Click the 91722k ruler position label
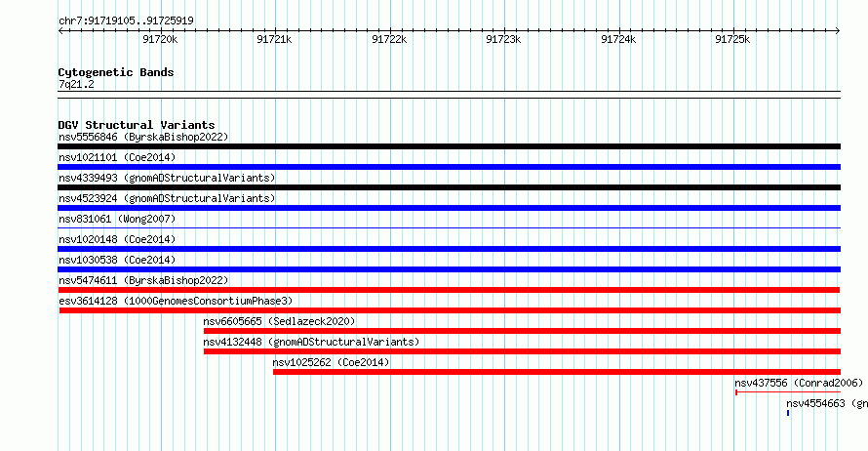The image size is (868, 451). [389, 39]
